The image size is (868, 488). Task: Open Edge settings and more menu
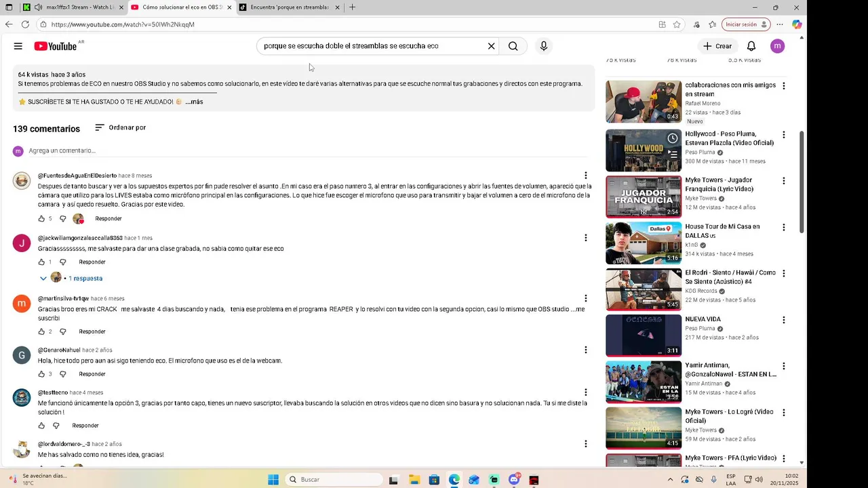click(x=780, y=24)
